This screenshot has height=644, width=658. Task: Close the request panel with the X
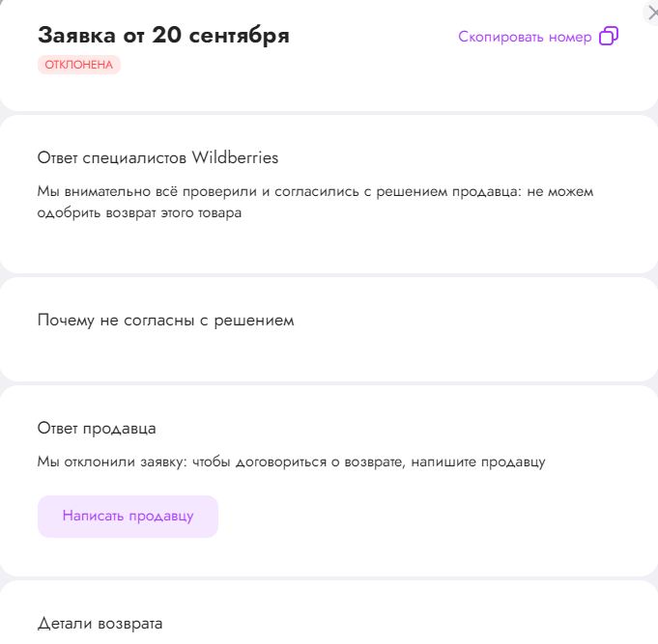(x=652, y=11)
